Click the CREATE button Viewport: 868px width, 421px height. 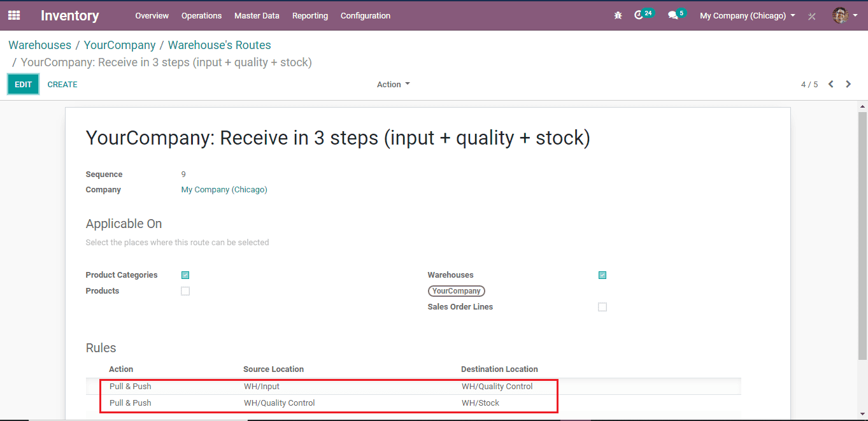point(62,84)
